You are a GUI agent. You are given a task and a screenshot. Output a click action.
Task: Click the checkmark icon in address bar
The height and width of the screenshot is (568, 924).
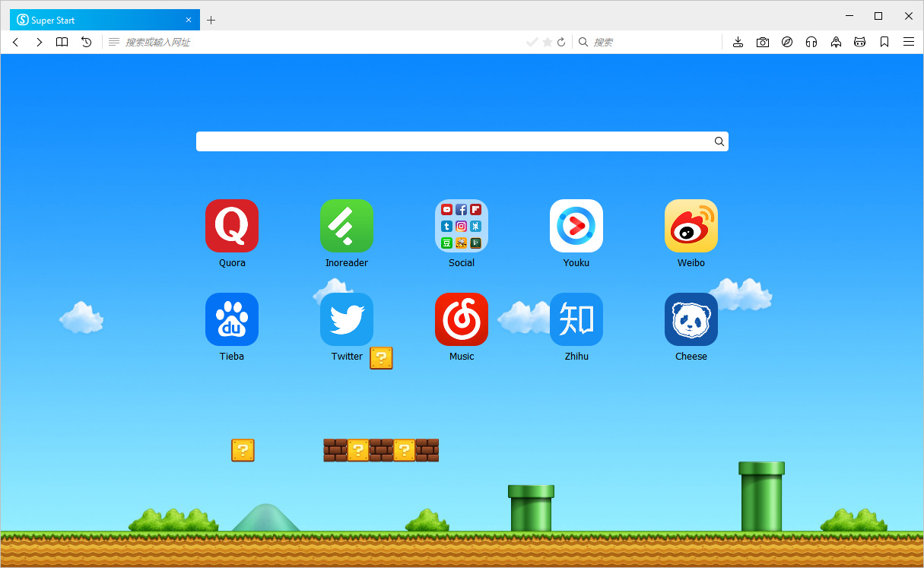click(x=532, y=42)
